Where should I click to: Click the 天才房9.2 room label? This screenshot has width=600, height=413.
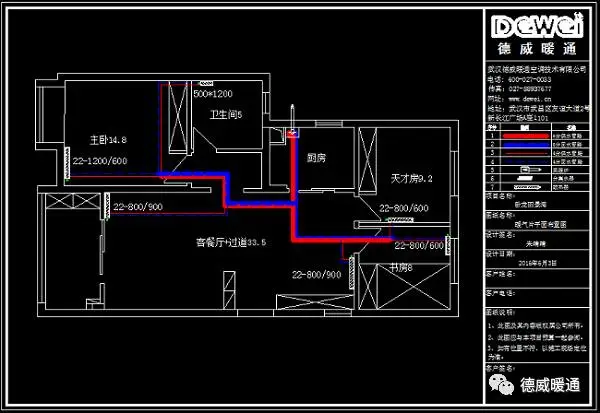click(x=411, y=178)
